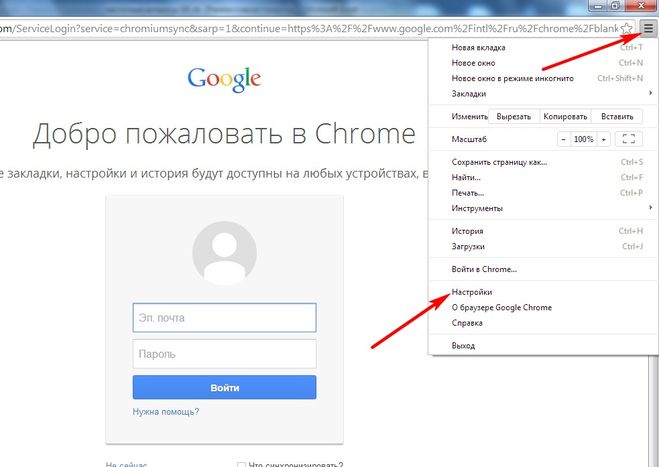Select Новое окно menu item

543,63
